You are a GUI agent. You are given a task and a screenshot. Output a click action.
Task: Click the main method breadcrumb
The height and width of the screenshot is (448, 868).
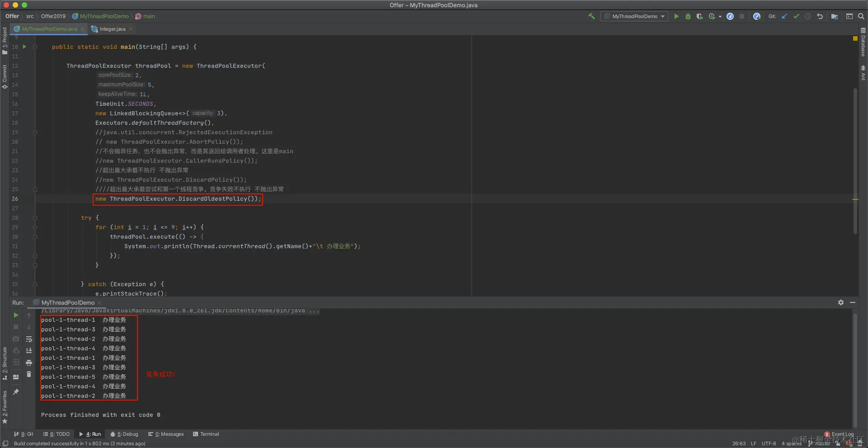pos(145,16)
